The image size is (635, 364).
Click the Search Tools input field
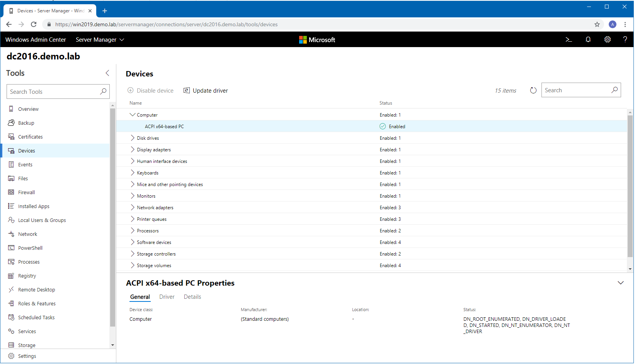tap(53, 91)
